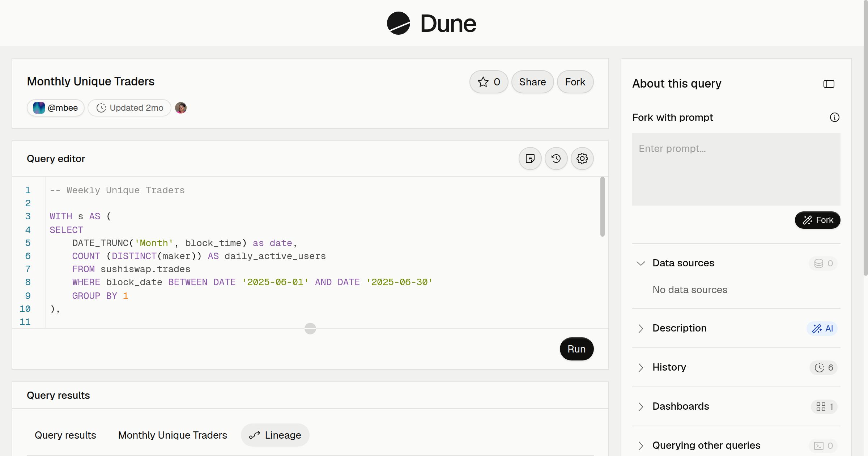Click the Dune logo at the top
The width and height of the screenshot is (868, 456).
point(431,23)
